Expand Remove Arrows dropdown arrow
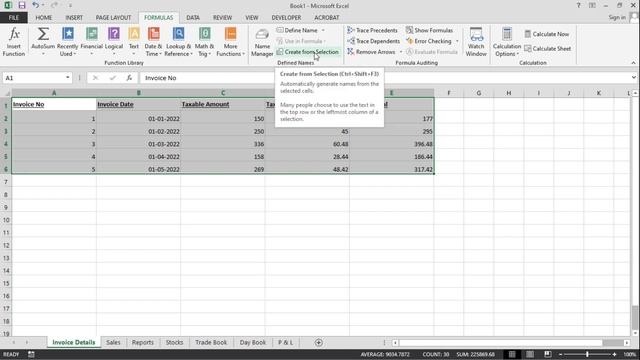Screen dimensions: 640x360 [x=401, y=52]
